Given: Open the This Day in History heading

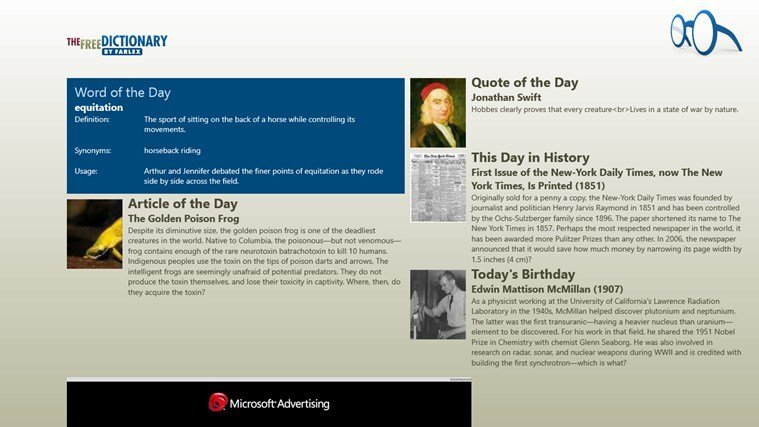Looking at the screenshot, I should click(530, 158).
